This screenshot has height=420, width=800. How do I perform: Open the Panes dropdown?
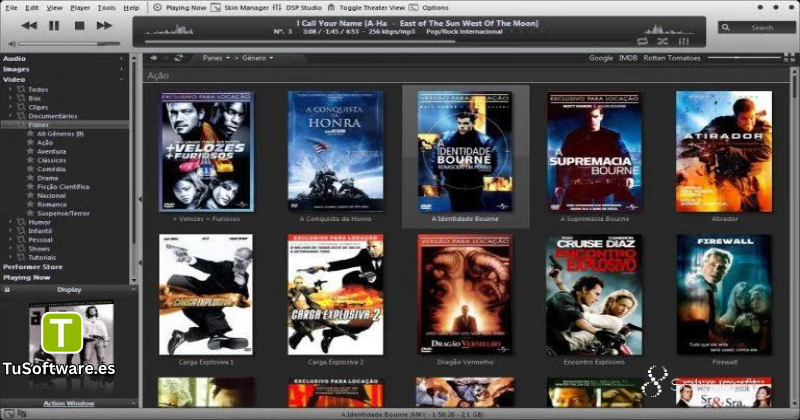tap(216, 58)
